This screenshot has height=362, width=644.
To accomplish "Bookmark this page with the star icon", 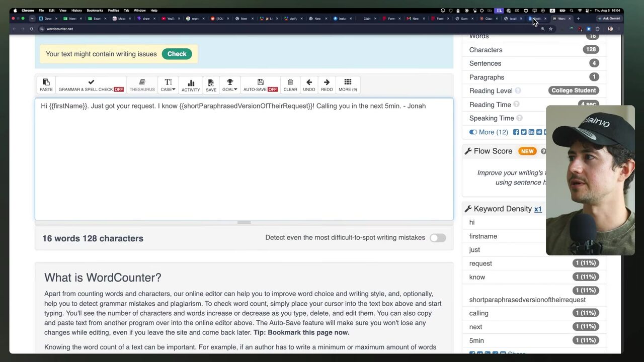I will [x=550, y=29].
